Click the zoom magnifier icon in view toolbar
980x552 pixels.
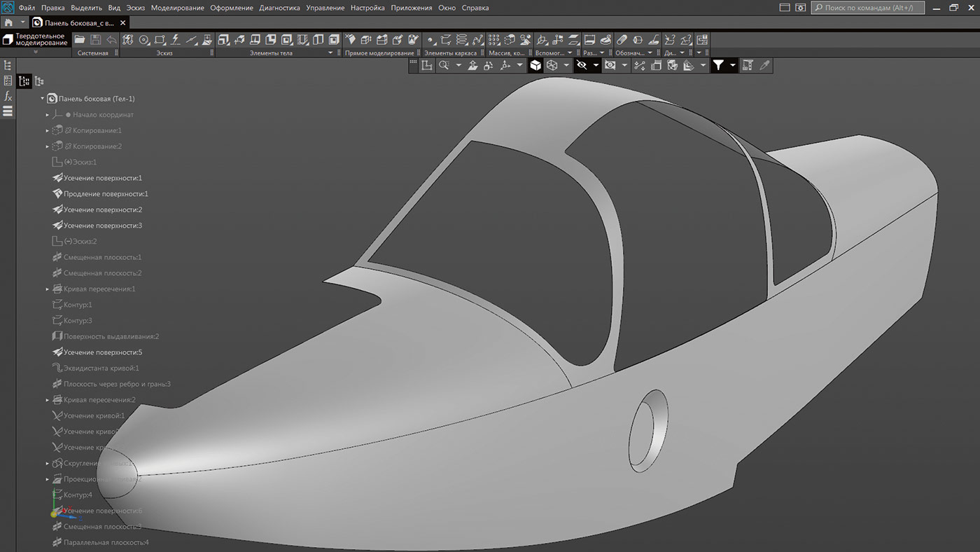pyautogui.click(x=444, y=65)
